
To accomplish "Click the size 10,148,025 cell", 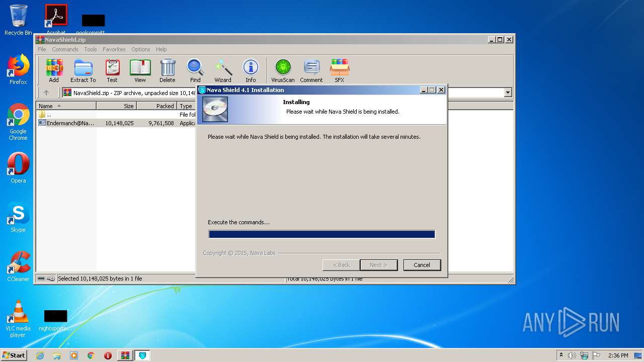I will point(119,123).
